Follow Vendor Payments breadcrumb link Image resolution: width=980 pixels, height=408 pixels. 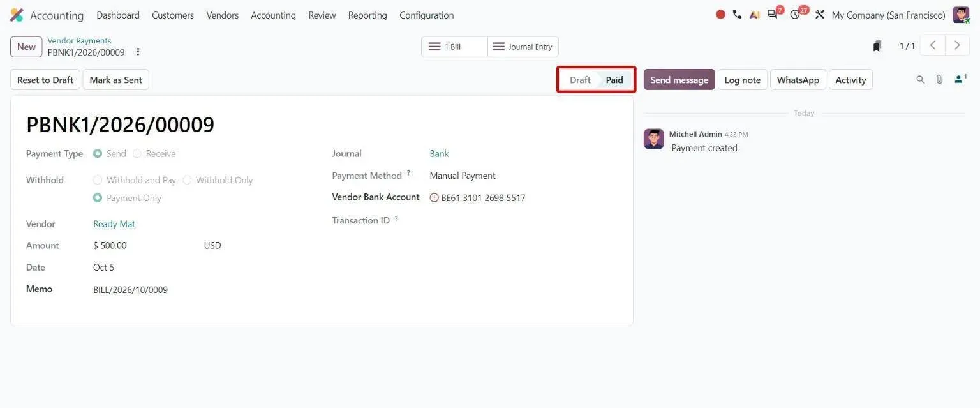coord(79,40)
